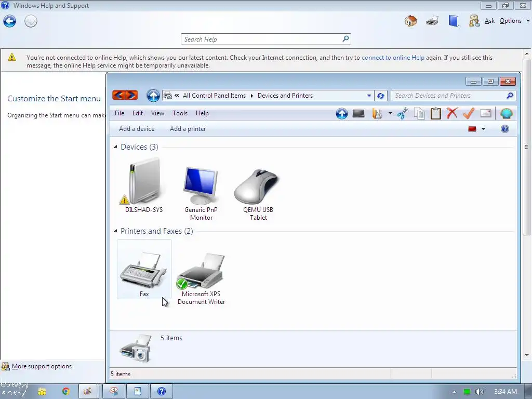Click Add a printer
The image size is (532, 399).
[x=188, y=129]
